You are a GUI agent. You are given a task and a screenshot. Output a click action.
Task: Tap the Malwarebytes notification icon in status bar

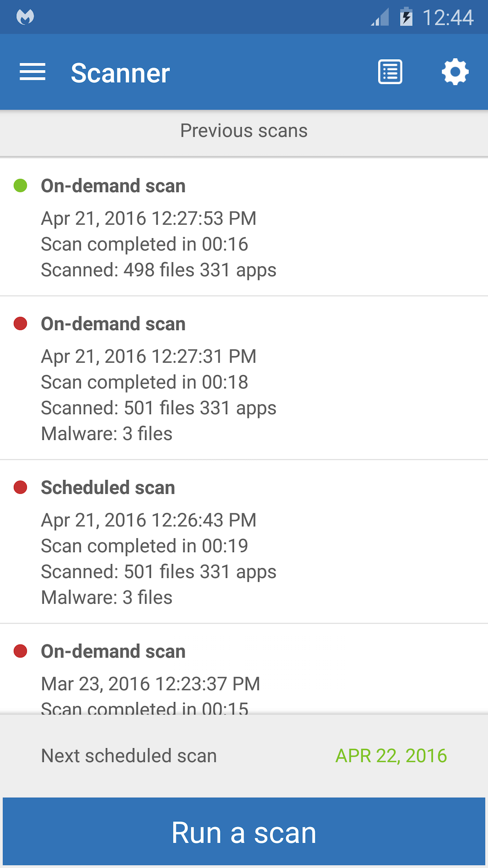click(25, 17)
